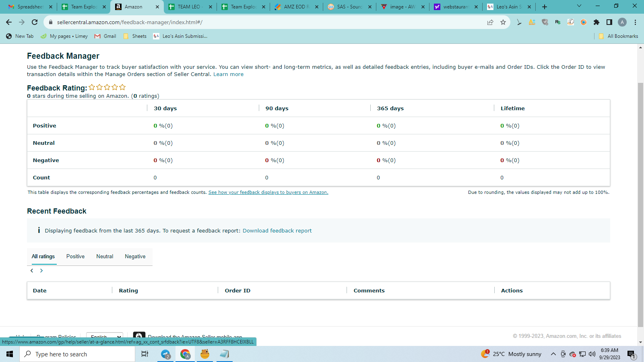Open Chrome's three-dot menu
This screenshot has height=362, width=644.
coord(635,22)
